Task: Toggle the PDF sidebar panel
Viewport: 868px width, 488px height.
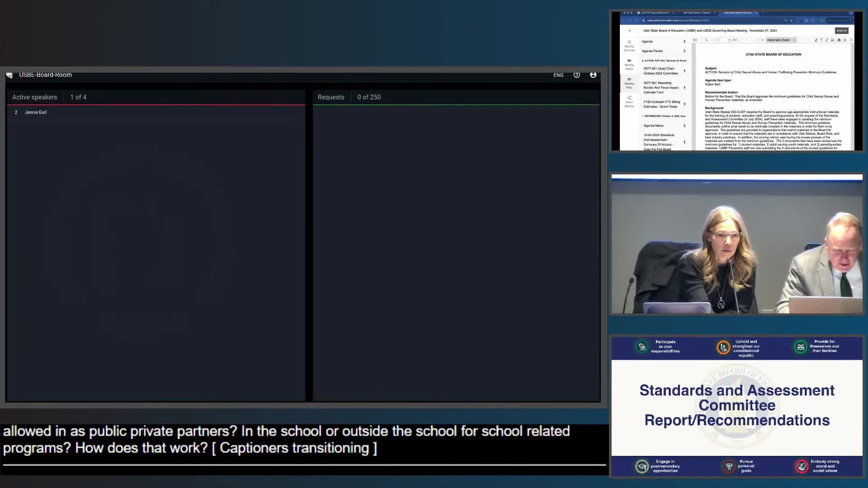Action: pos(695,40)
